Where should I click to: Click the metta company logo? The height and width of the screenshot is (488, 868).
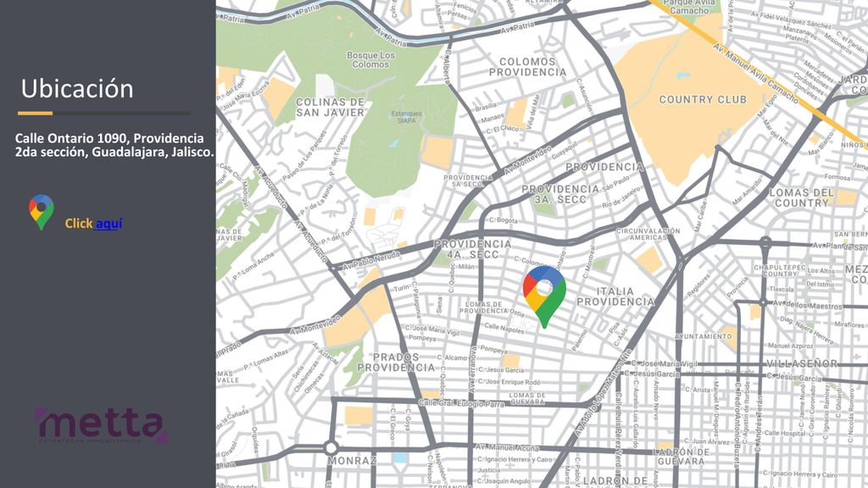[x=102, y=425]
